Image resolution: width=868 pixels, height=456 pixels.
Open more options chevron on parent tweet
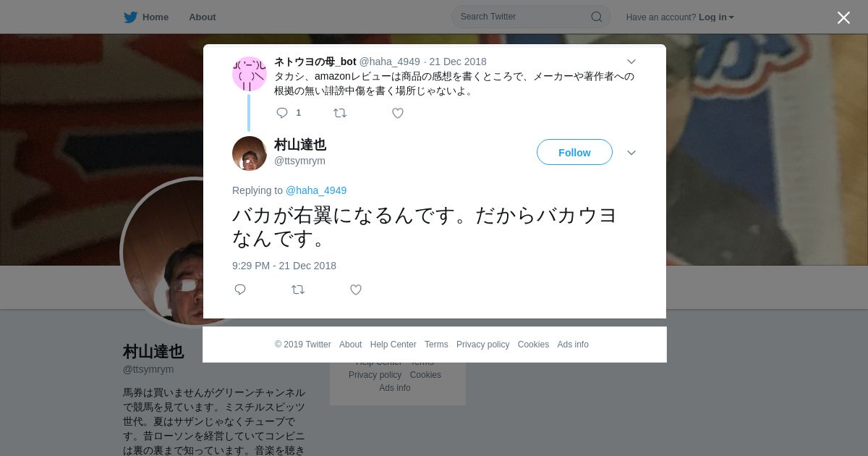631,62
